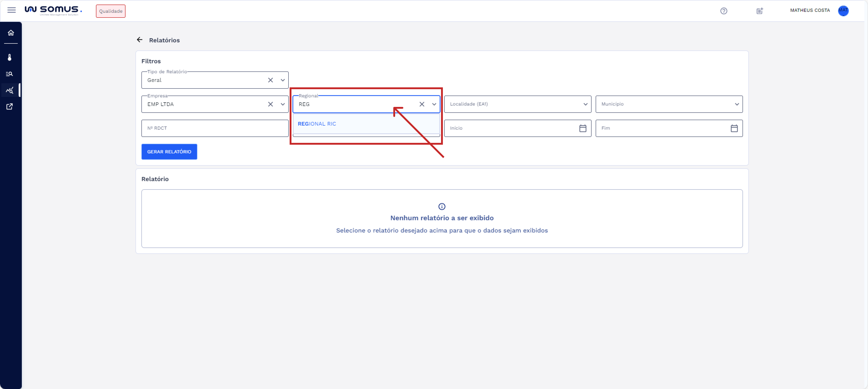
Task: Open the hamburger menu icon
Action: [x=11, y=10]
